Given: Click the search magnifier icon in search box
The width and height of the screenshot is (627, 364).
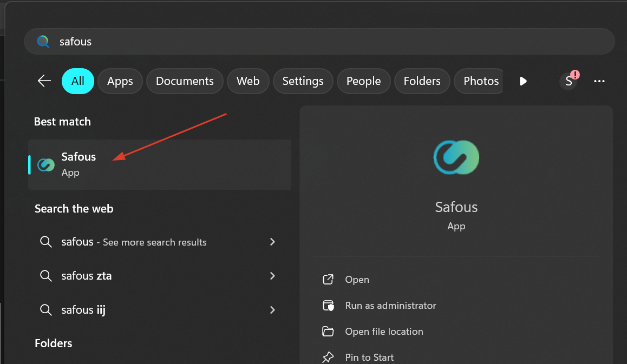Looking at the screenshot, I should [x=43, y=42].
